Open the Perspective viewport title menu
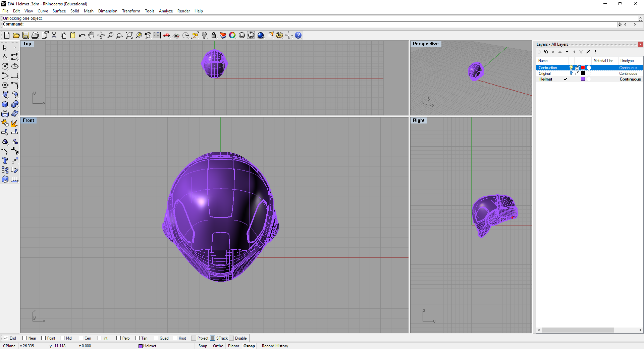The height and width of the screenshot is (349, 644). (425, 44)
